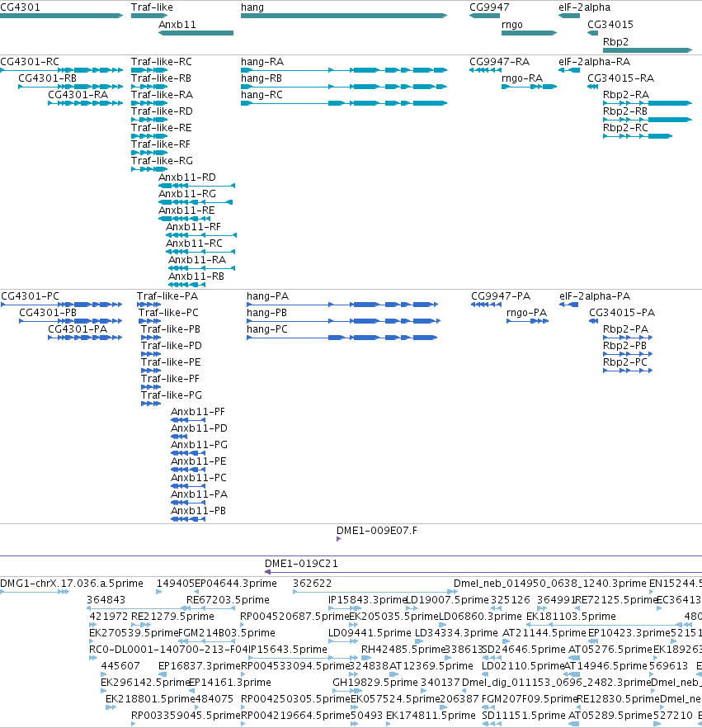Click protein rngo-PA label
Screen dimensions: 702x728
[x=526, y=313]
